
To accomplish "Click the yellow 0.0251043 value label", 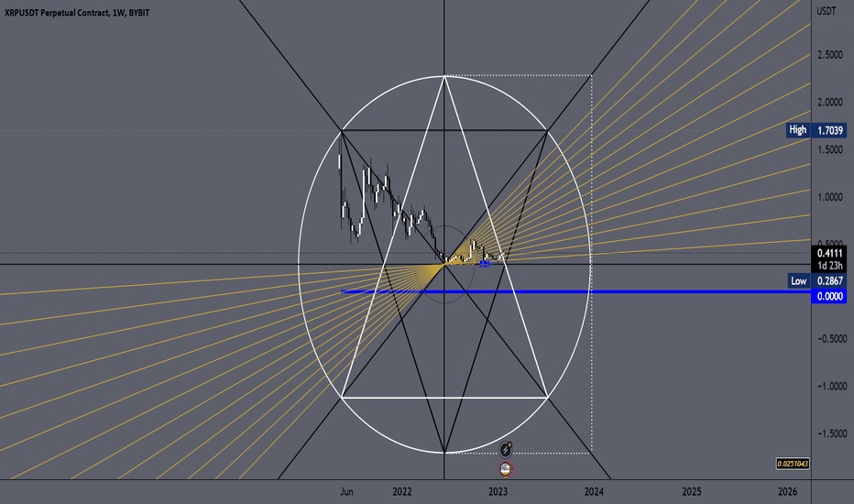I will 793,464.
